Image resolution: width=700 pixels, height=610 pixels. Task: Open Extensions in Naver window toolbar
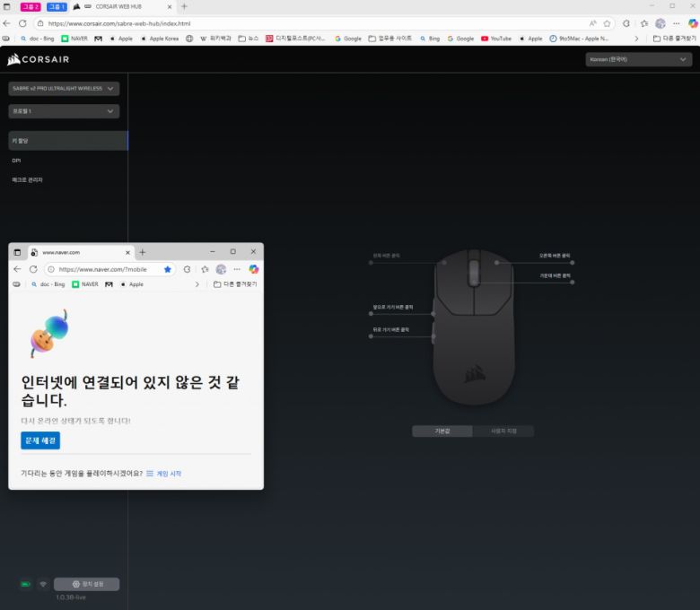pos(187,269)
